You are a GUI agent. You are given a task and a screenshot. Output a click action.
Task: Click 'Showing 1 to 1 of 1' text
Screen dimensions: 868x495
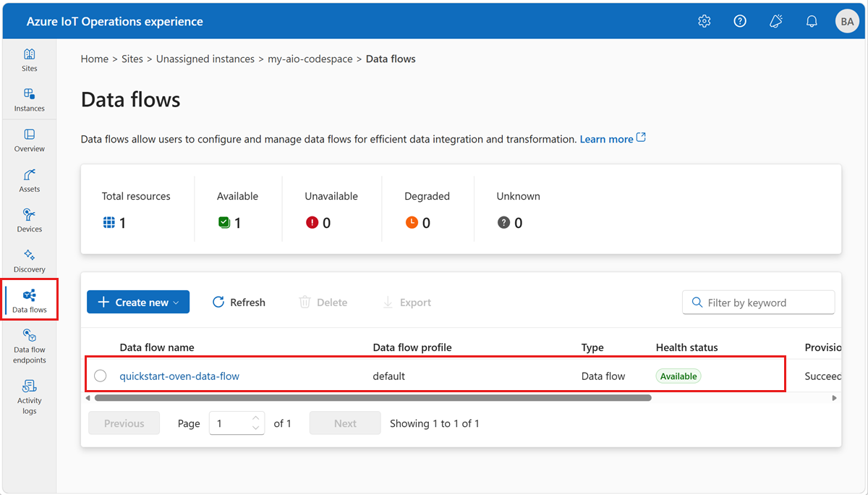(x=435, y=423)
